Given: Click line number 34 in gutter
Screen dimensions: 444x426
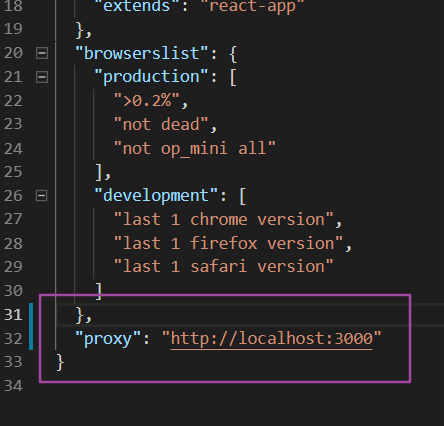Looking at the screenshot, I should click(13, 386).
